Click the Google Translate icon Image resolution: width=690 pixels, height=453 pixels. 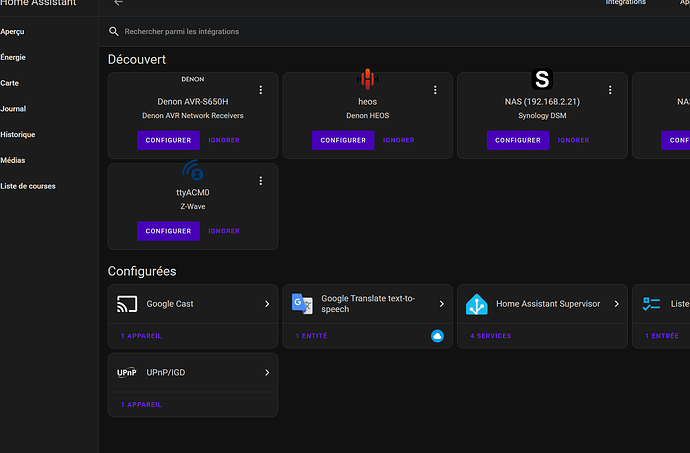(x=302, y=304)
